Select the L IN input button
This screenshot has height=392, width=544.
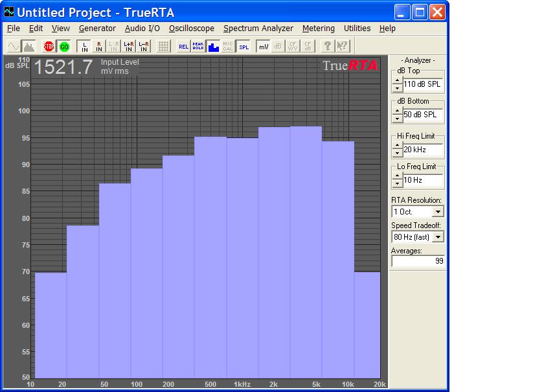[x=84, y=46]
